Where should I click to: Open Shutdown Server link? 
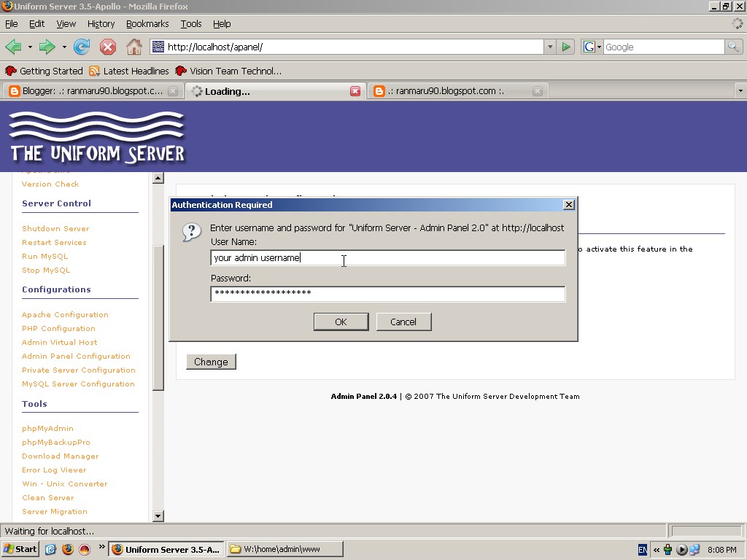click(x=55, y=228)
